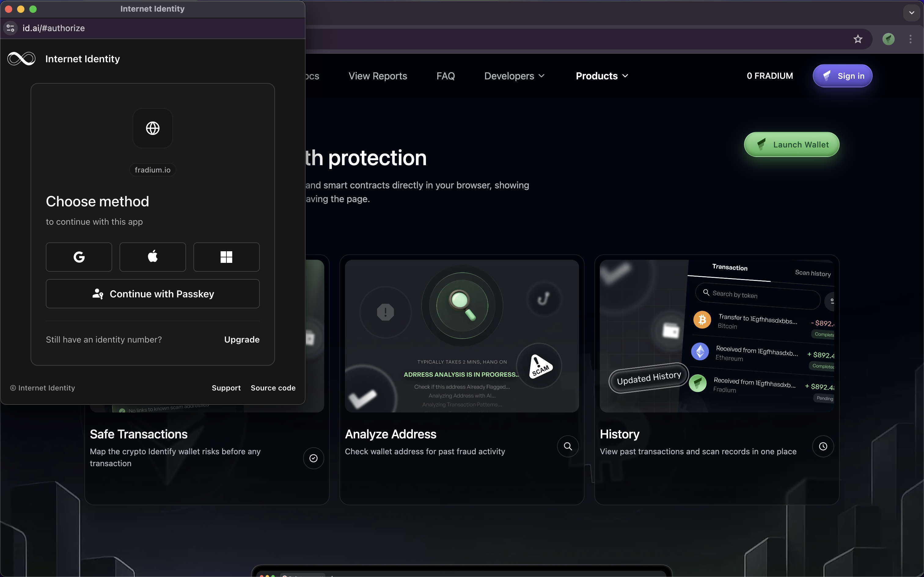
Task: Click the History clock icon
Action: tap(823, 446)
